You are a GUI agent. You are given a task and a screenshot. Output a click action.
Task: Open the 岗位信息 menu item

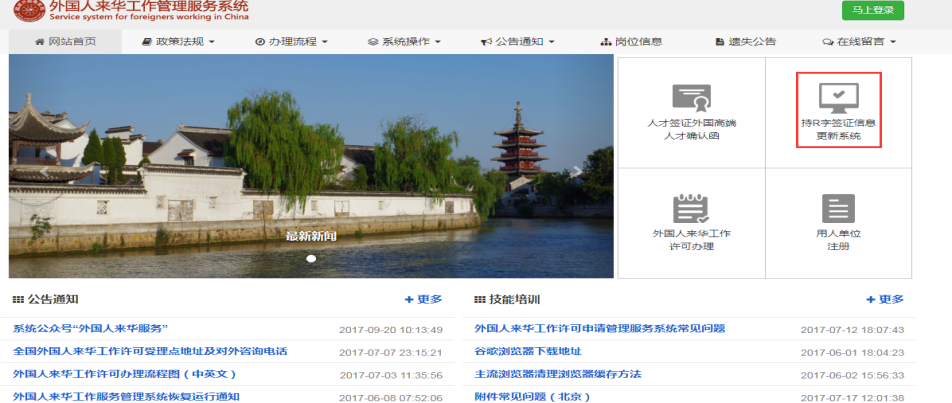coord(631,42)
